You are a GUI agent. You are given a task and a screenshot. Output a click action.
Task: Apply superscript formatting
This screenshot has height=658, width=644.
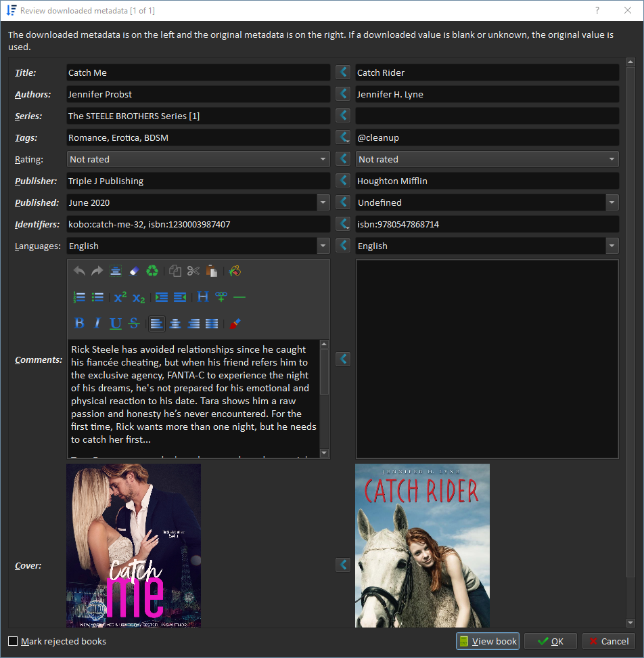click(120, 297)
